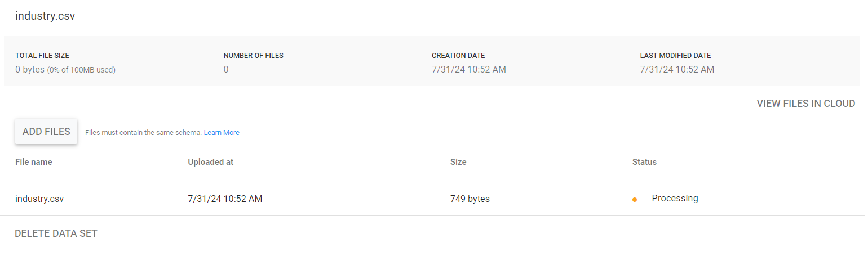Click the 749 bytes size value
Image resolution: width=868 pixels, height=274 pixels.
470,199
